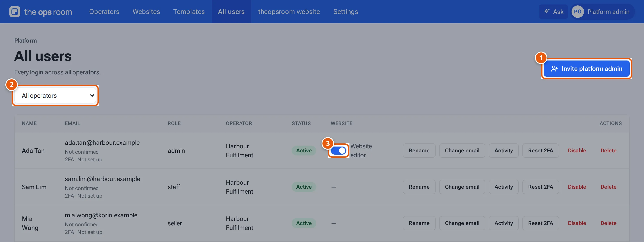Go to the Websites tab
This screenshot has height=242, width=644.
point(146,11)
